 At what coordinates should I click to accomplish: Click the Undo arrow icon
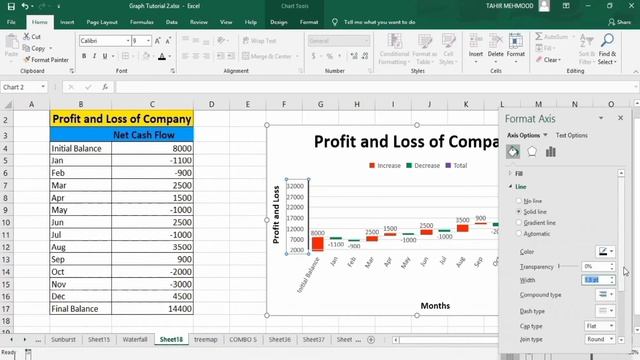(25, 6)
